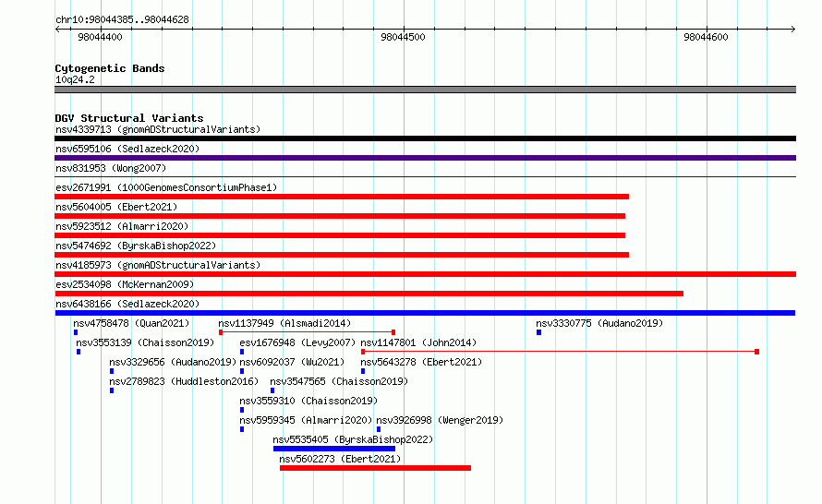Open nsv5474692 (ByrskaBishop2022) label
Viewport: 822px width, 504px height.
136,246
